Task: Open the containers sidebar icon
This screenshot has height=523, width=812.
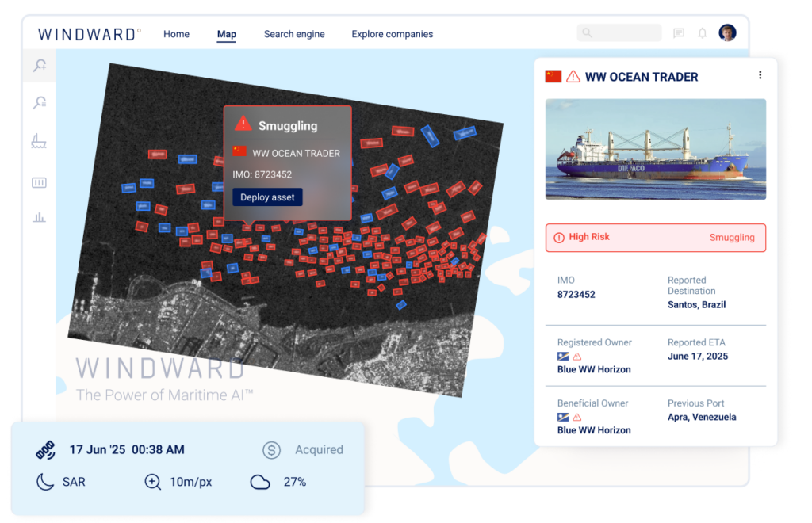Action: pyautogui.click(x=39, y=182)
